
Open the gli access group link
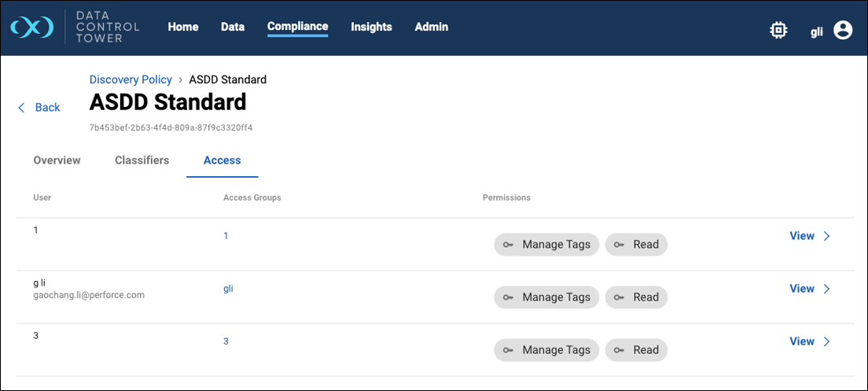[228, 289]
